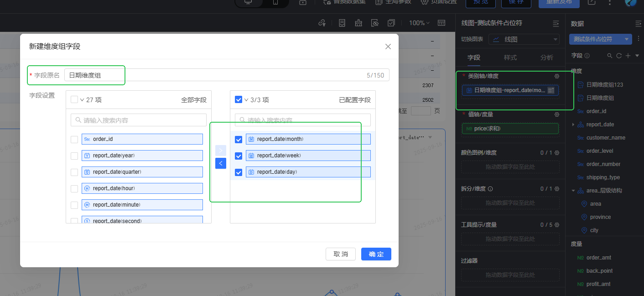
Task: Switch to the 样式 tab
Action: (x=510, y=57)
